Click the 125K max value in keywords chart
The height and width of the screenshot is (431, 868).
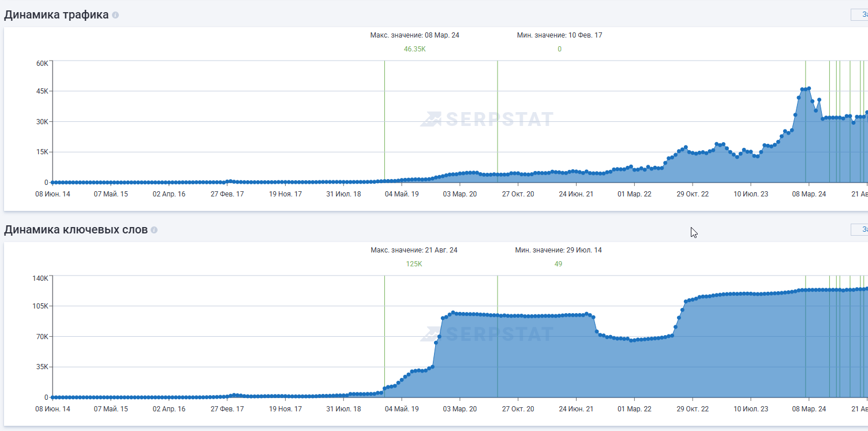(414, 264)
